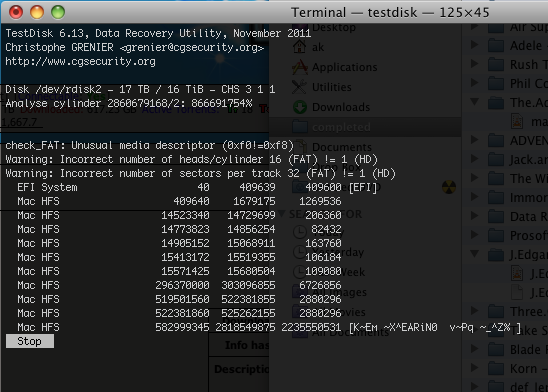548x392 pixels.
Task: Click the Info hash tab behind Terminal
Action: [x=247, y=345]
